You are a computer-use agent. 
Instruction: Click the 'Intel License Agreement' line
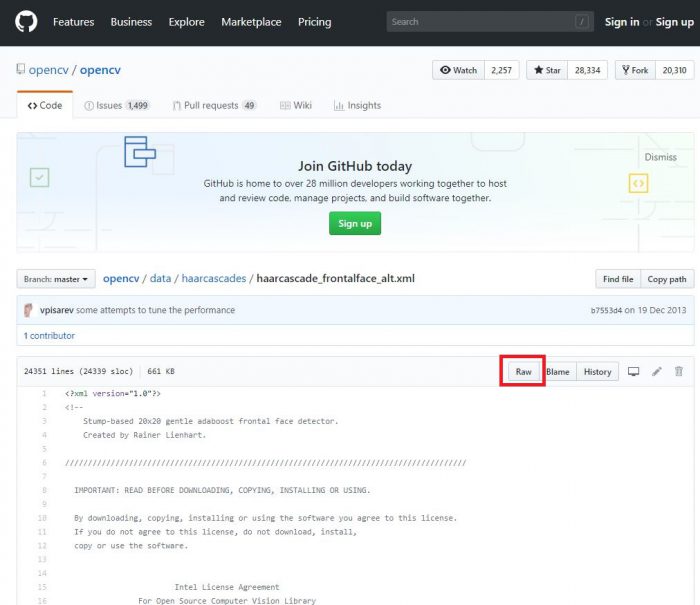pyautogui.click(x=227, y=587)
